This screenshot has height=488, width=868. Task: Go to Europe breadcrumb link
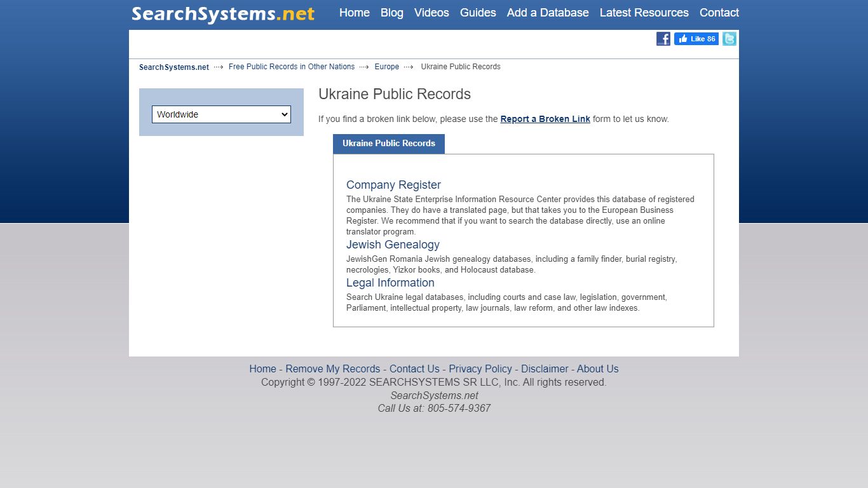pyautogui.click(x=387, y=67)
